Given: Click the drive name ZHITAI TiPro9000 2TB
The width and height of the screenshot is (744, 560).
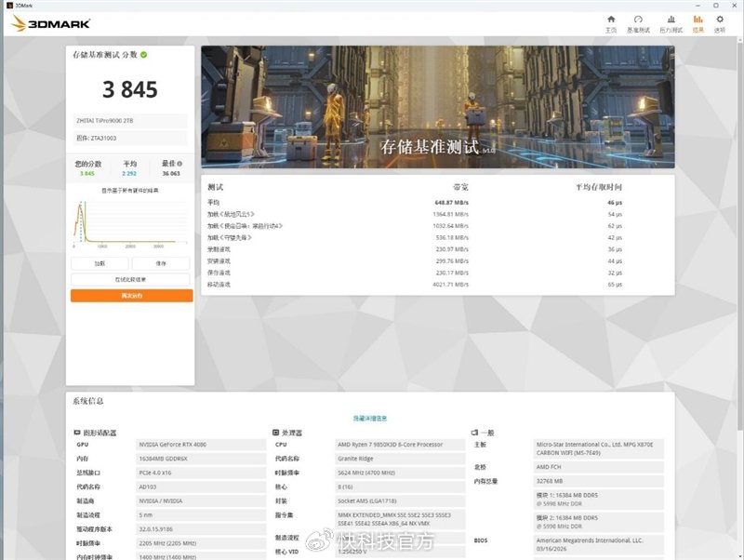Looking at the screenshot, I should [x=129, y=121].
